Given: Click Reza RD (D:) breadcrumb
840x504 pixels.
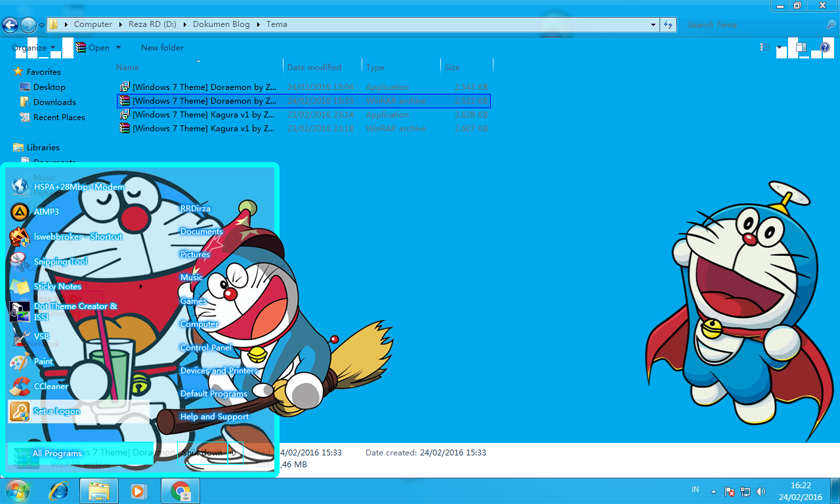Looking at the screenshot, I should (x=153, y=24).
